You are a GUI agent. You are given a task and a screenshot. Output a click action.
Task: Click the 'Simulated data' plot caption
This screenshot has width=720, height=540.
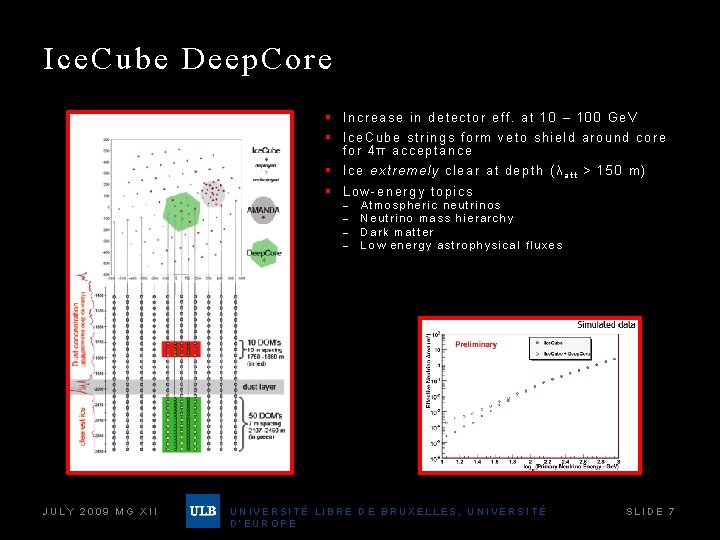(x=606, y=325)
